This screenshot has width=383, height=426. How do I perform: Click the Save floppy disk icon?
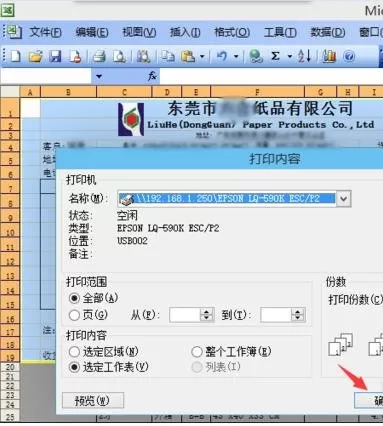click(55, 56)
